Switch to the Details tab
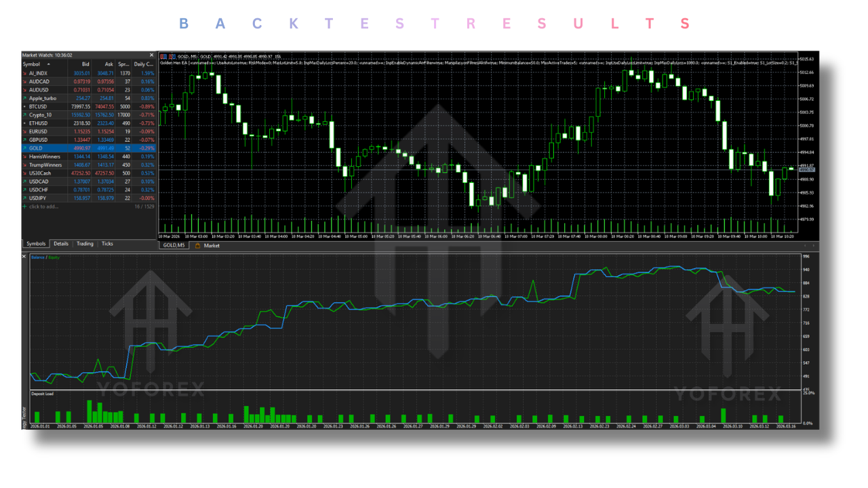Viewport: 868px width, 488px height. [x=61, y=244]
